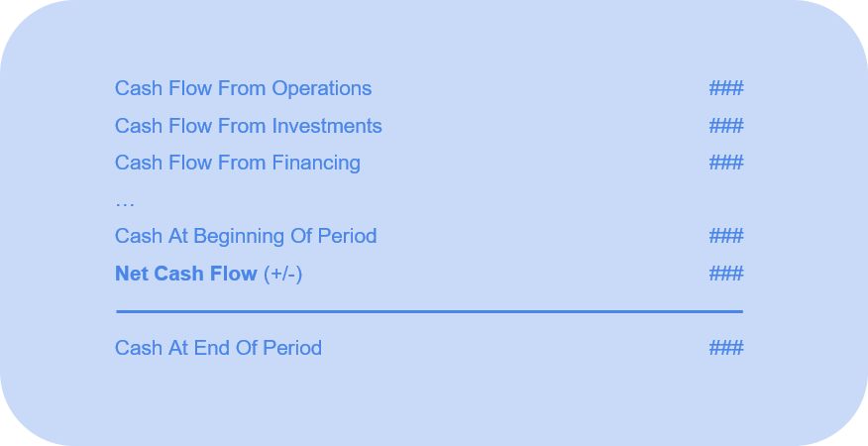Select the Financing ### value placeholder
Viewport: 868px width, 446px height.
tap(726, 163)
